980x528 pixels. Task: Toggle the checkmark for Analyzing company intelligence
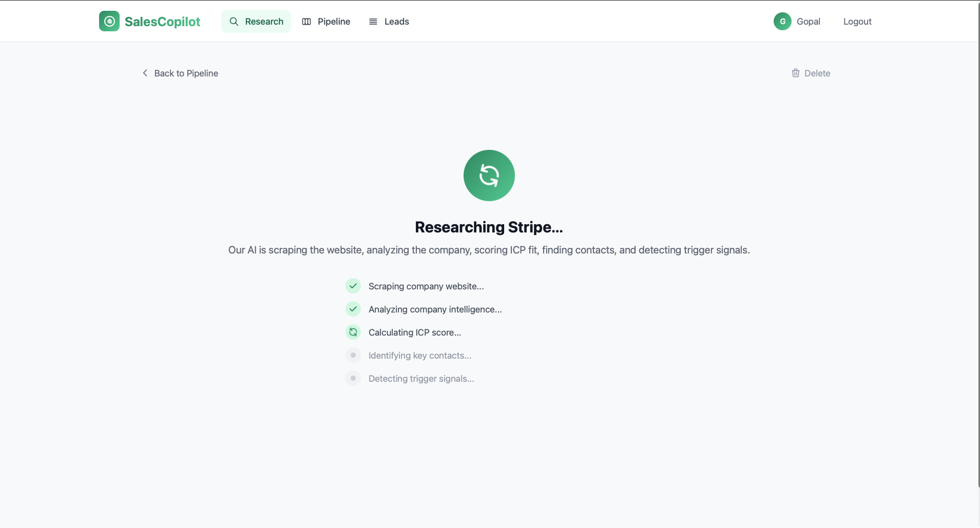pyautogui.click(x=353, y=309)
